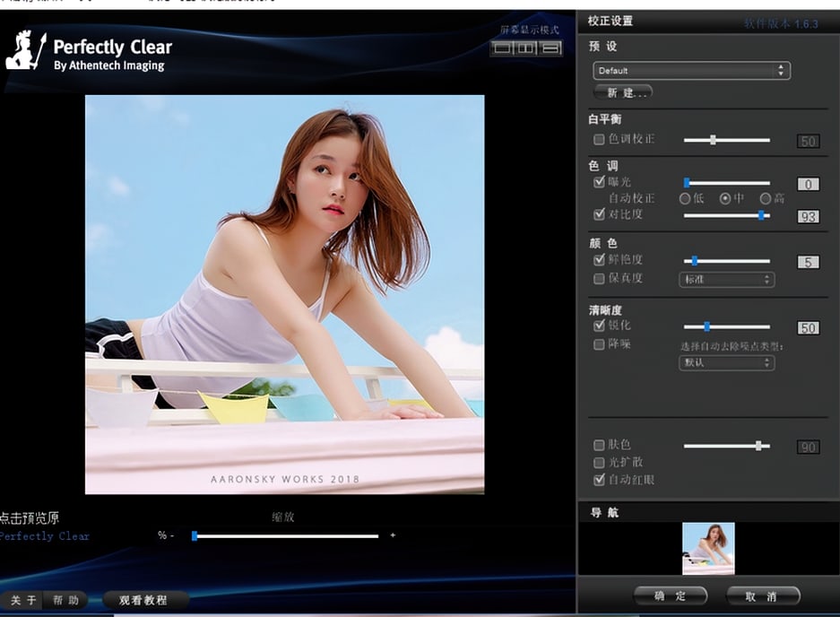Enable 色调校正 white balance checkbox
This screenshot has height=617, width=840.
pyautogui.click(x=599, y=139)
